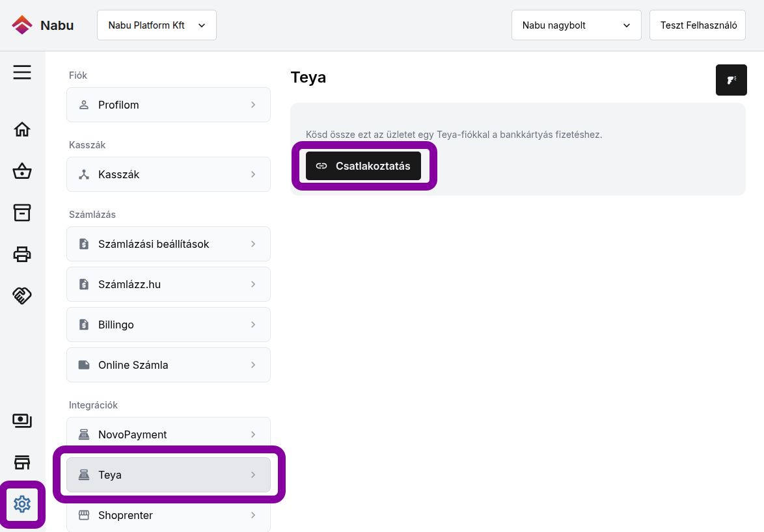Expand Teya row chevron
The image size is (764, 532).
click(x=253, y=475)
